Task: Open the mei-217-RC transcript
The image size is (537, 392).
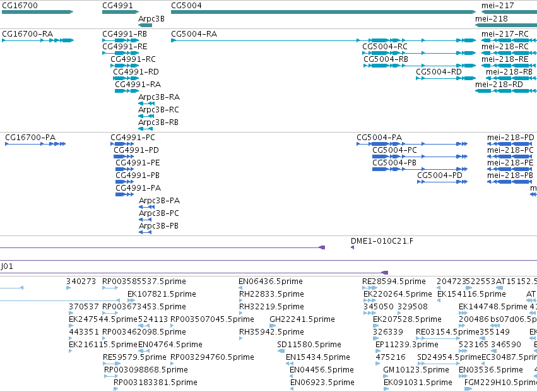Action: click(509, 40)
